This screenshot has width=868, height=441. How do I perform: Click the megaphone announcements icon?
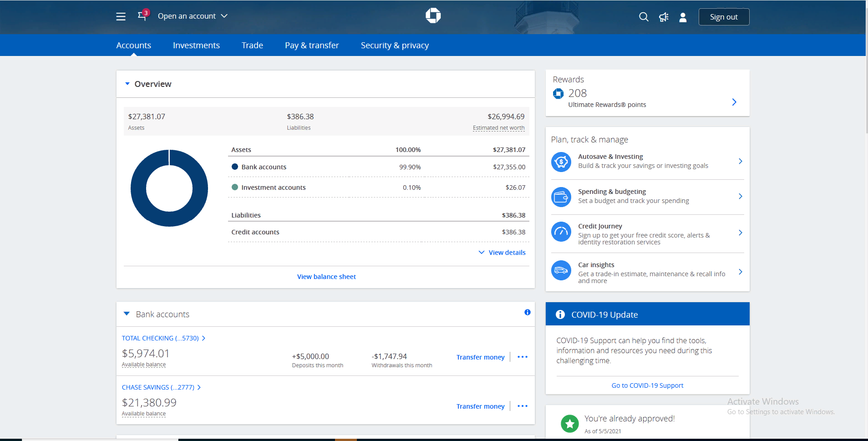point(663,17)
